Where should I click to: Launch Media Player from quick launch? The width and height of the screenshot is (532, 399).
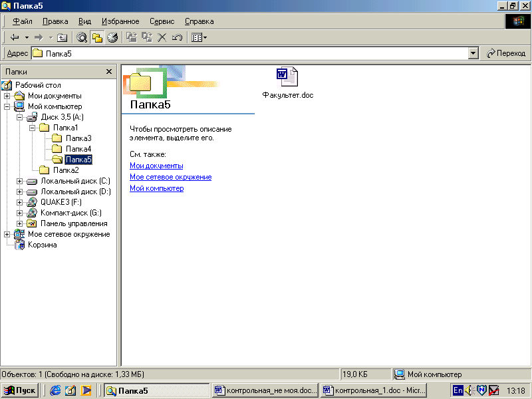click(x=86, y=390)
